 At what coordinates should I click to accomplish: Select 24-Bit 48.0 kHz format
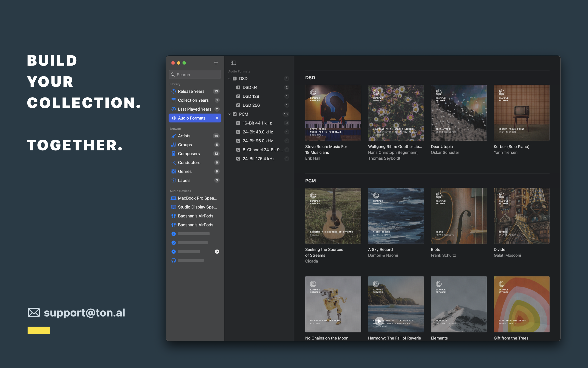click(x=259, y=132)
